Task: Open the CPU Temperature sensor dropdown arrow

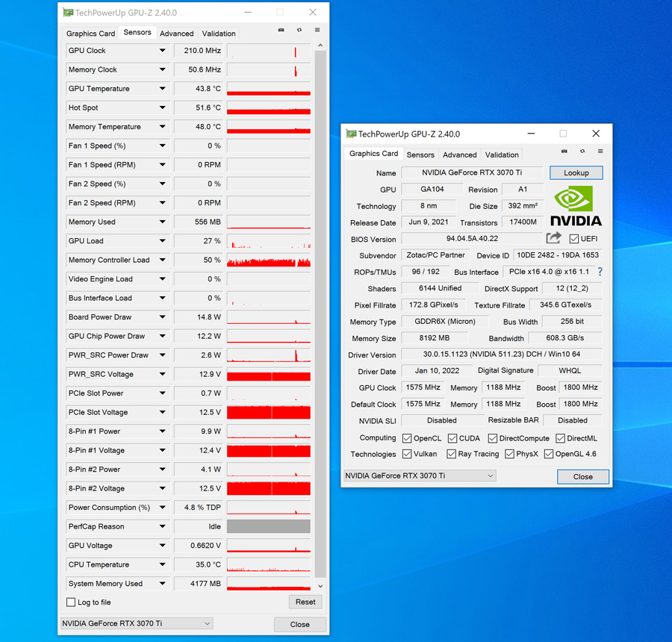Action: pyautogui.click(x=163, y=564)
